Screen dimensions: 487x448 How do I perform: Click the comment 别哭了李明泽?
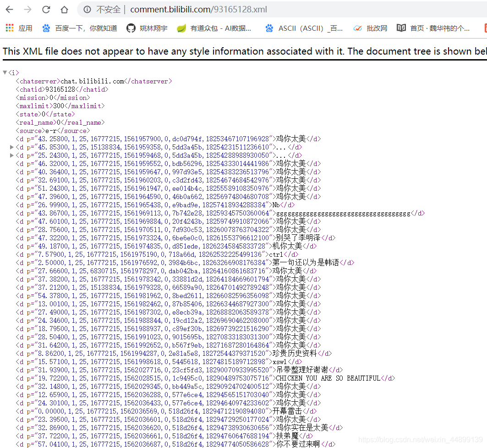pos(298,238)
